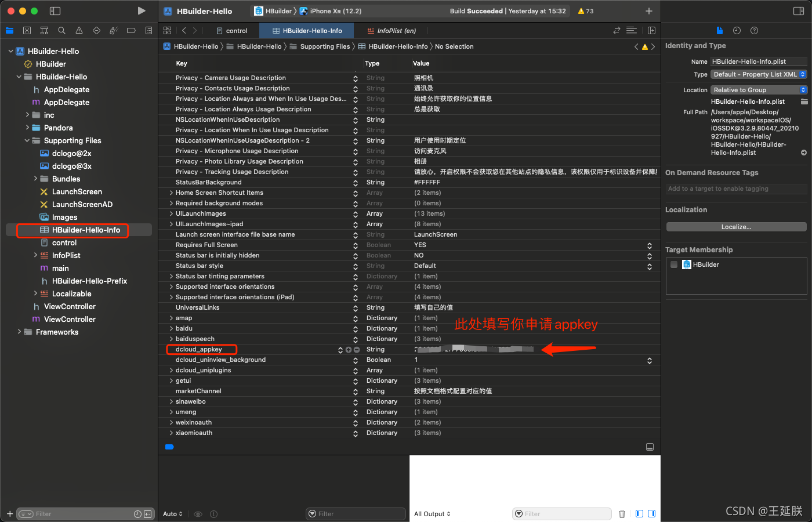Focus the console Filter field
The height and width of the screenshot is (522, 812).
click(562, 514)
